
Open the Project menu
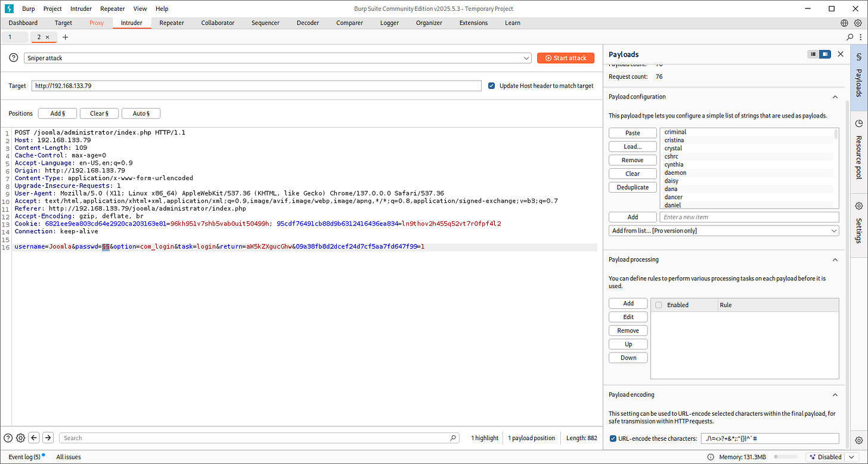click(52, 9)
